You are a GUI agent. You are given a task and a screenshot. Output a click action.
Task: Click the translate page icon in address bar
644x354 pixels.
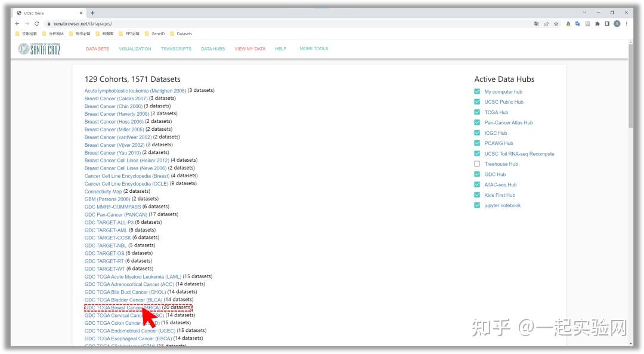click(537, 24)
